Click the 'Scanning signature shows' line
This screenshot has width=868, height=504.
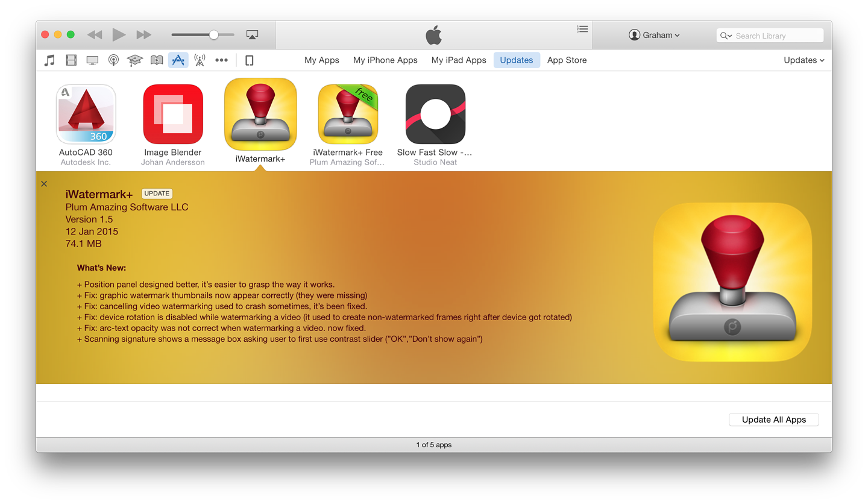[x=280, y=339]
